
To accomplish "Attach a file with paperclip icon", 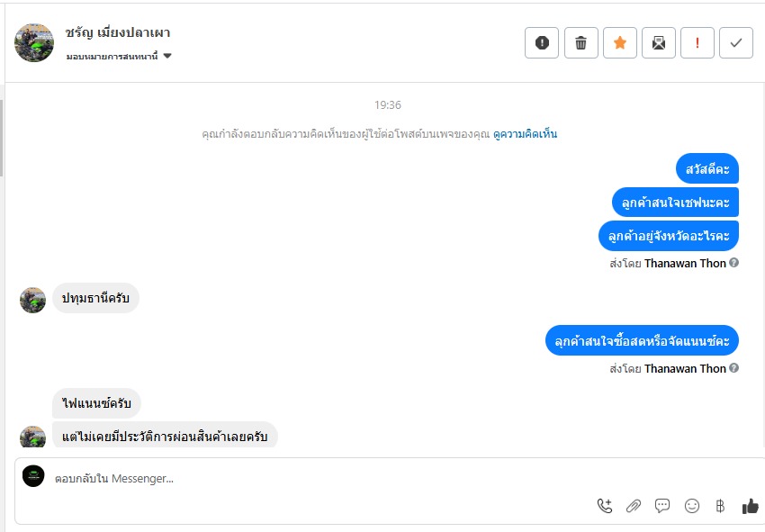I will 634,506.
